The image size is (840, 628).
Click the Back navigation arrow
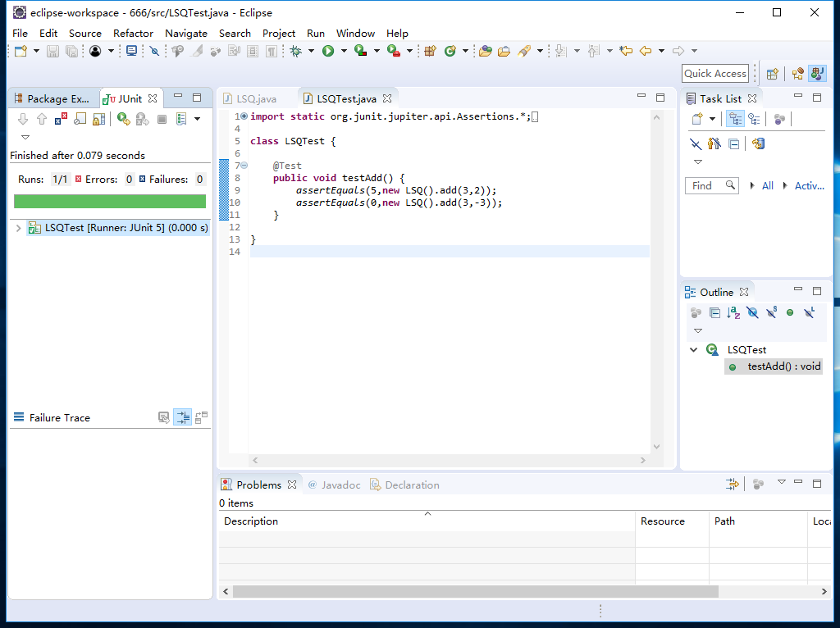(646, 51)
